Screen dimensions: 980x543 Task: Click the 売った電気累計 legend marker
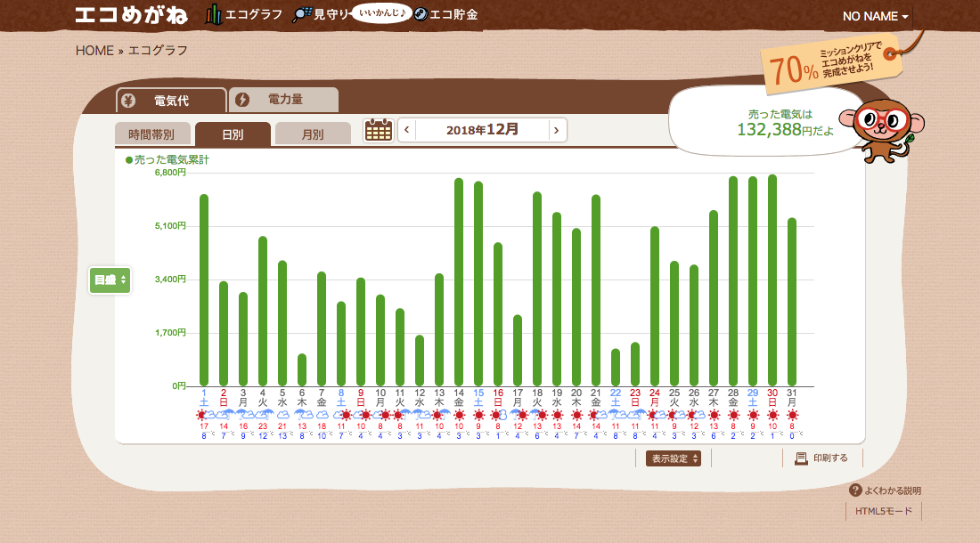tap(129, 160)
